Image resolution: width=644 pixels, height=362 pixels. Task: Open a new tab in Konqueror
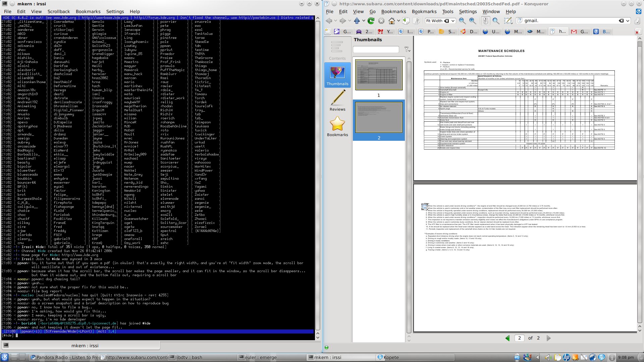click(328, 32)
